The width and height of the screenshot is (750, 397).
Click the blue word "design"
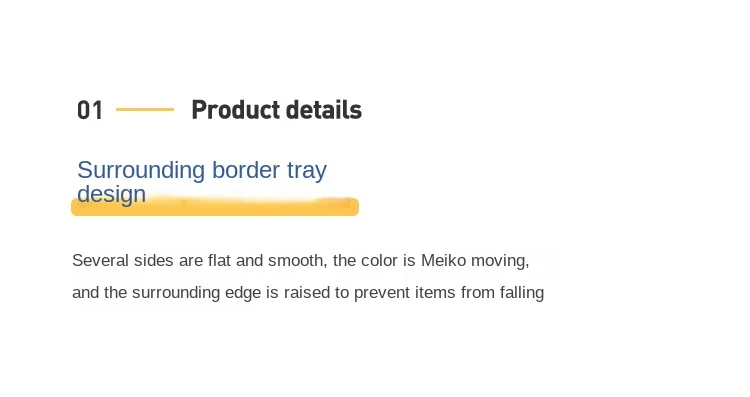pos(111,194)
